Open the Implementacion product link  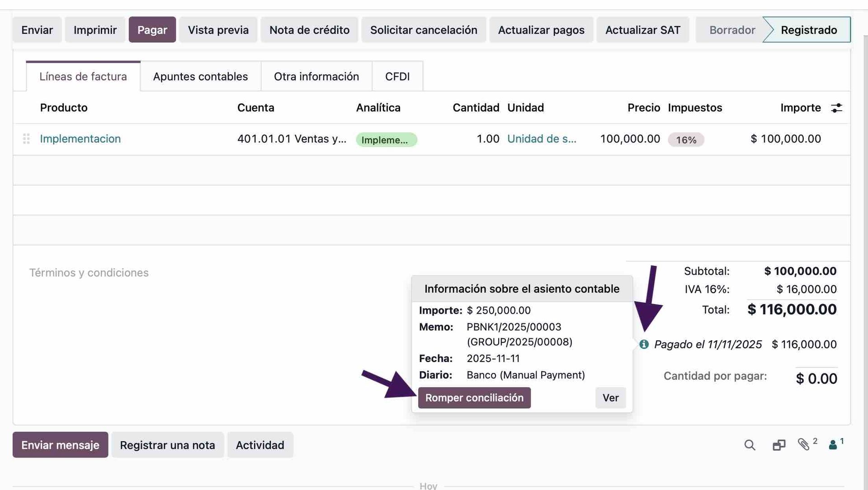click(x=80, y=139)
